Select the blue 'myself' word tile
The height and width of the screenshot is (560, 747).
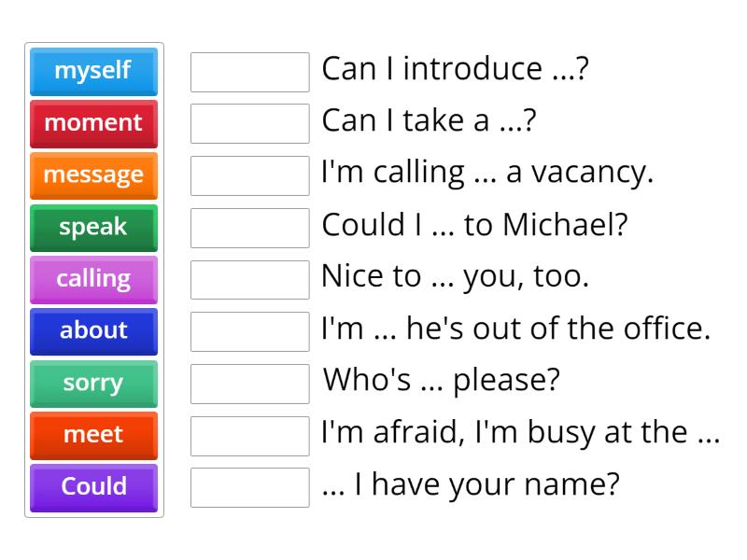pyautogui.click(x=93, y=71)
